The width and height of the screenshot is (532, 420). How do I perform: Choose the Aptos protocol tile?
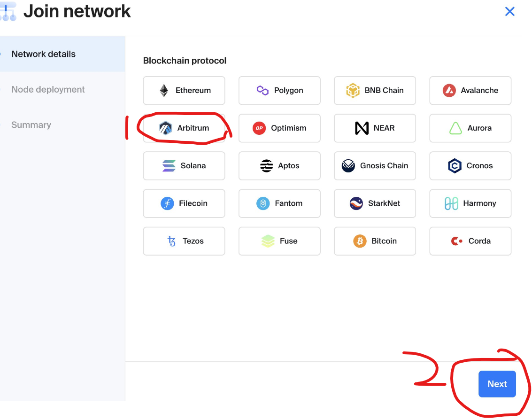pos(279,166)
